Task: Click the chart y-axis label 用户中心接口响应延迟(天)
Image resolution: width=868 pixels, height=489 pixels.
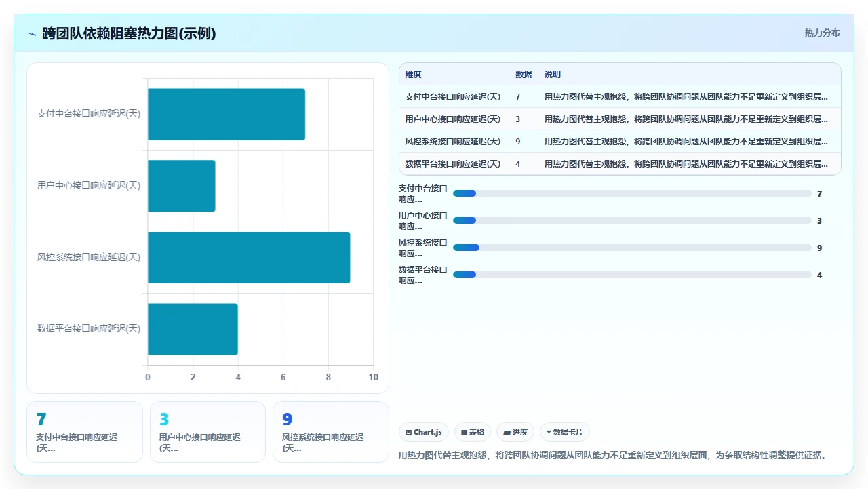Action: click(x=89, y=186)
